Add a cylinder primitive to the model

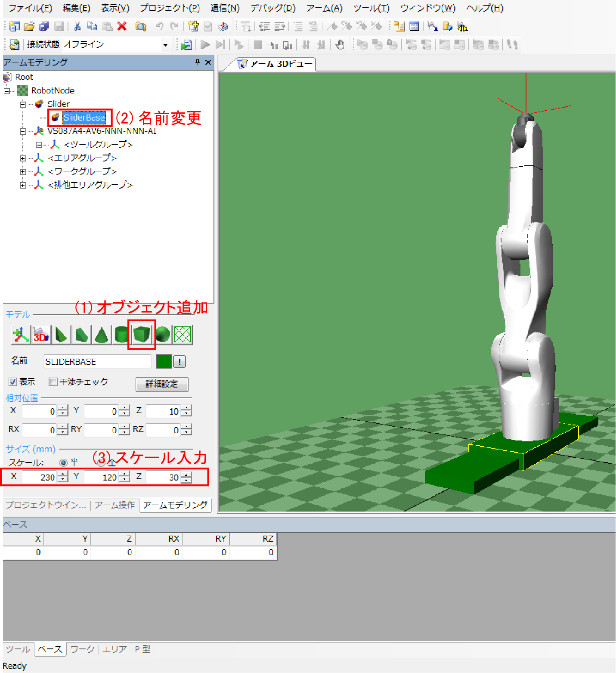pos(121,335)
